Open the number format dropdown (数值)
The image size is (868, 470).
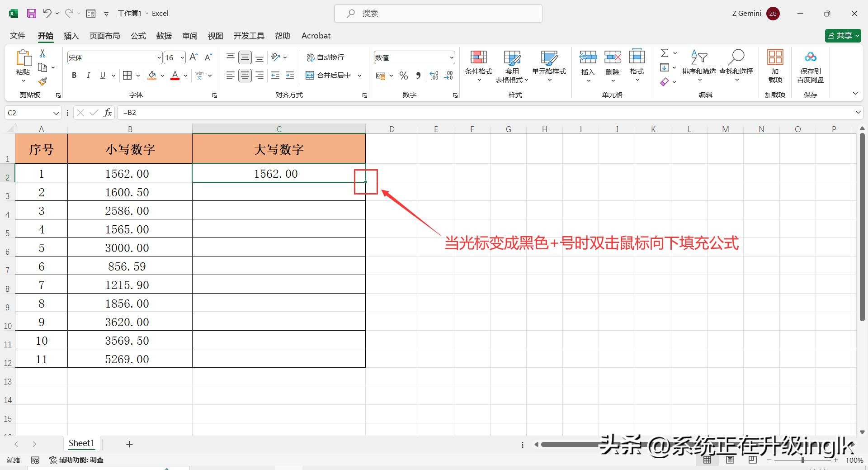coord(451,57)
